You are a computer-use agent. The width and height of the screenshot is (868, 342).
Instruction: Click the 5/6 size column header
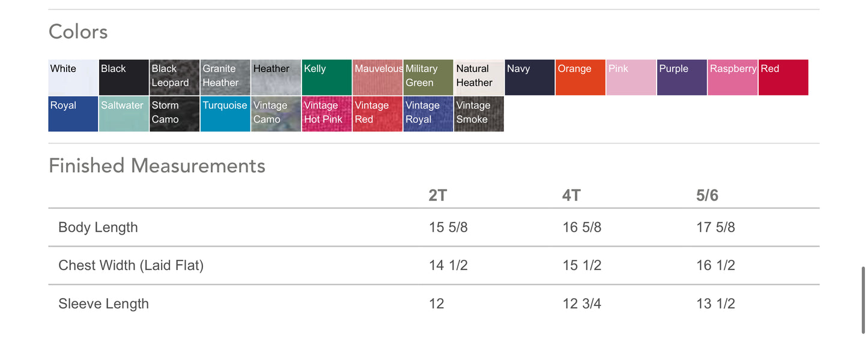click(x=707, y=196)
